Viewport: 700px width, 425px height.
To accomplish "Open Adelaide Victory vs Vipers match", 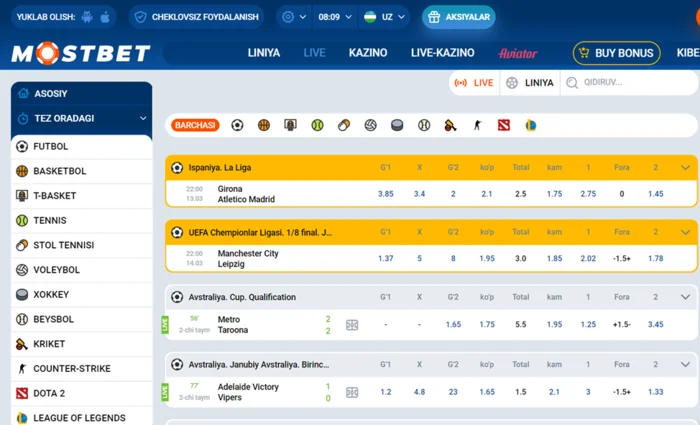I will (x=248, y=392).
